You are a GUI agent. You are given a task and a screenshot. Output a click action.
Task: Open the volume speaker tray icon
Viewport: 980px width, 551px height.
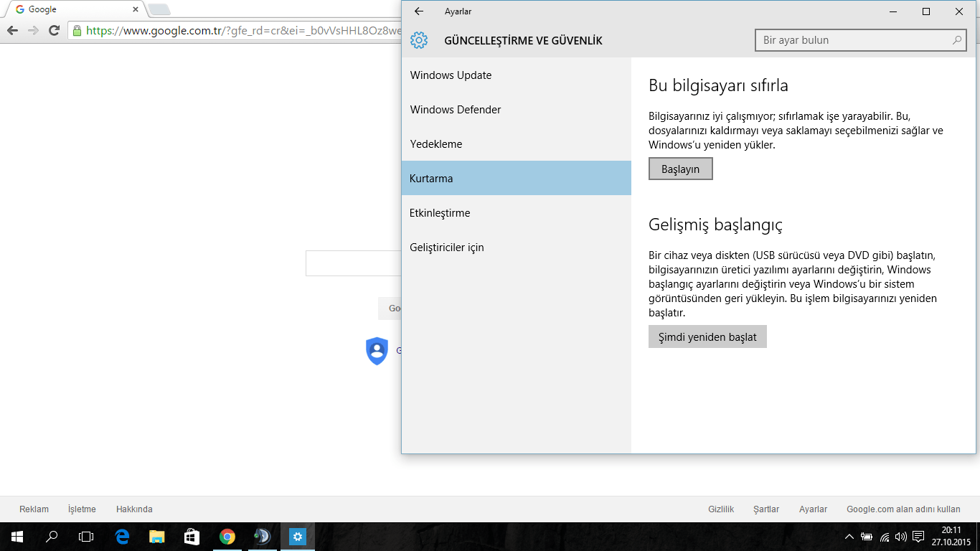[x=901, y=536]
